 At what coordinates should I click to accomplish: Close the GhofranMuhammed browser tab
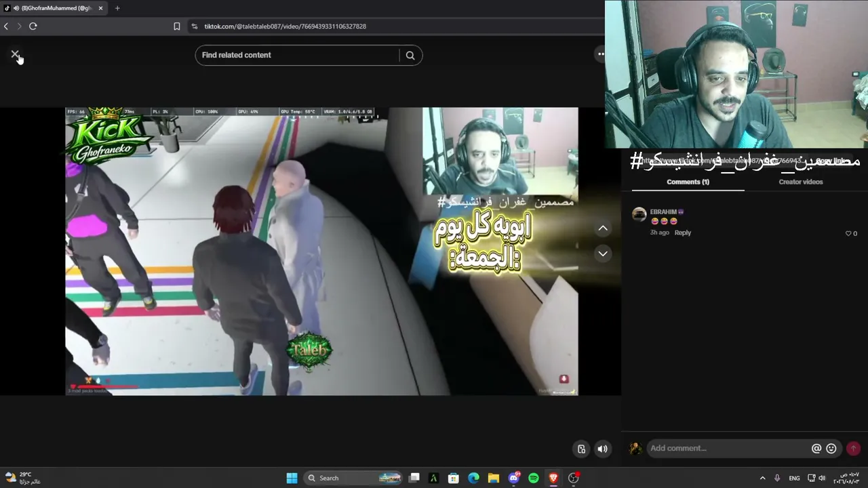(x=100, y=8)
